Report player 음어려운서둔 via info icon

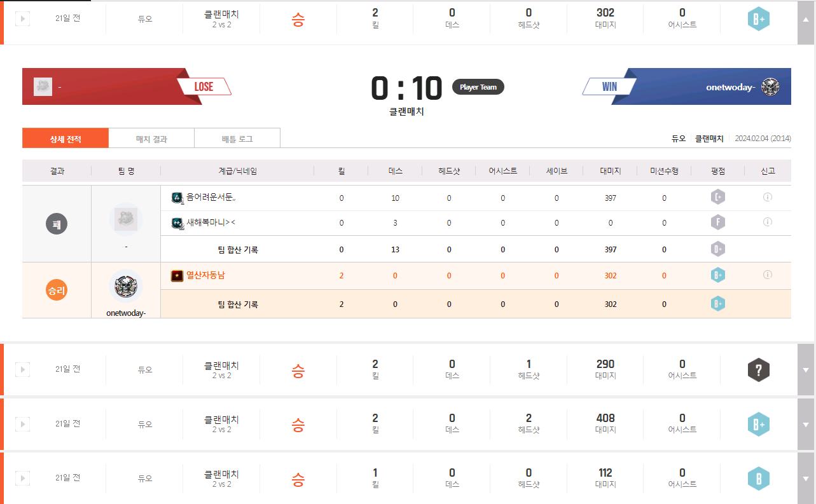(x=767, y=198)
